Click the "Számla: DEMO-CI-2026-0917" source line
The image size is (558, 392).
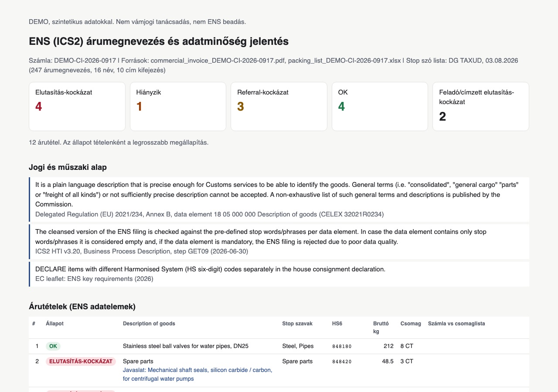tap(273, 65)
